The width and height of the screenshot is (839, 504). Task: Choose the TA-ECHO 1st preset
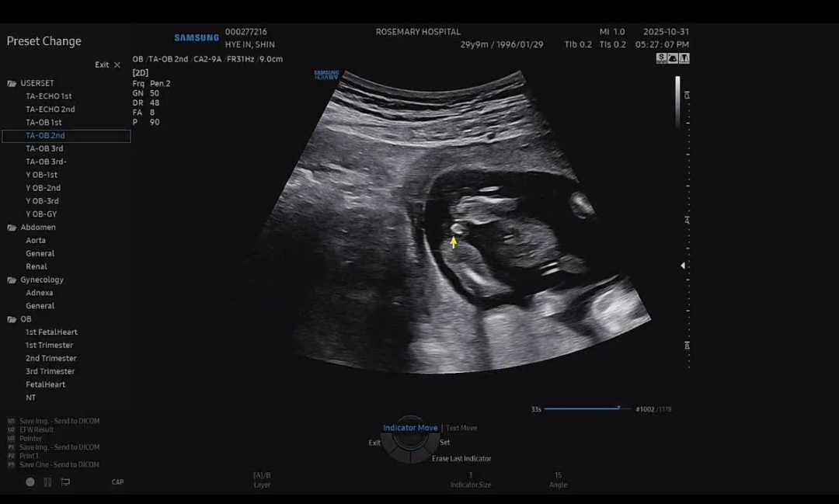48,96
